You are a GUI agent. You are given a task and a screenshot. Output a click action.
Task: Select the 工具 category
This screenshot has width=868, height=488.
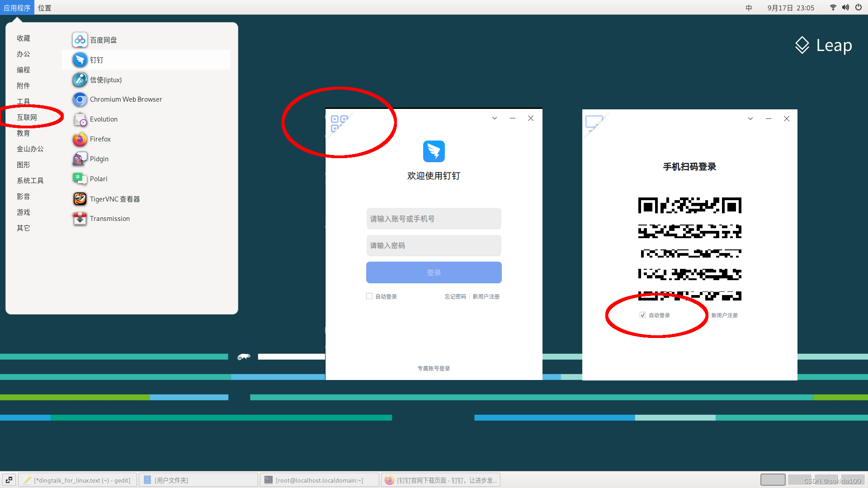pos(24,102)
